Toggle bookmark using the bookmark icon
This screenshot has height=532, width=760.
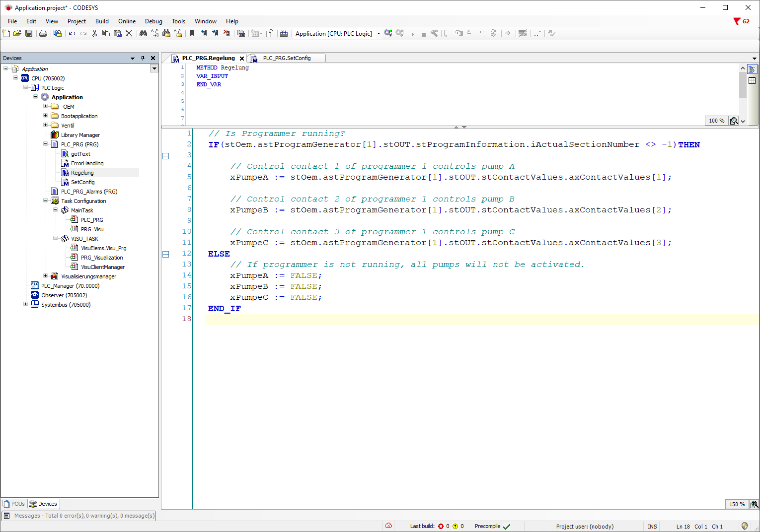tap(192, 33)
